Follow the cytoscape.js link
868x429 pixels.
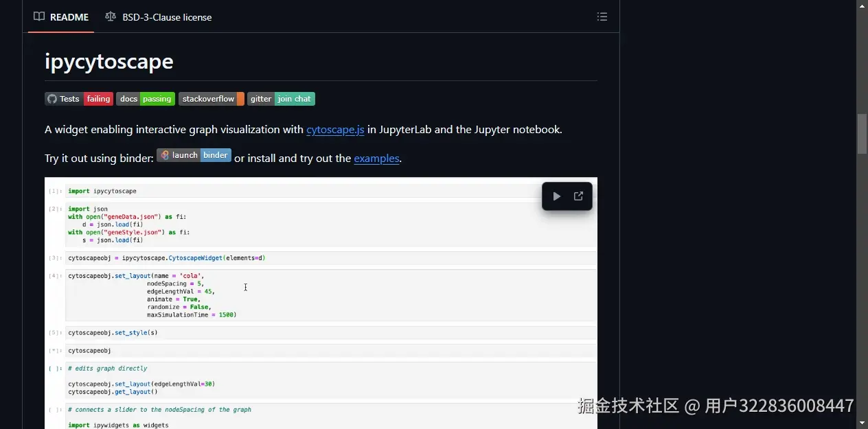335,129
